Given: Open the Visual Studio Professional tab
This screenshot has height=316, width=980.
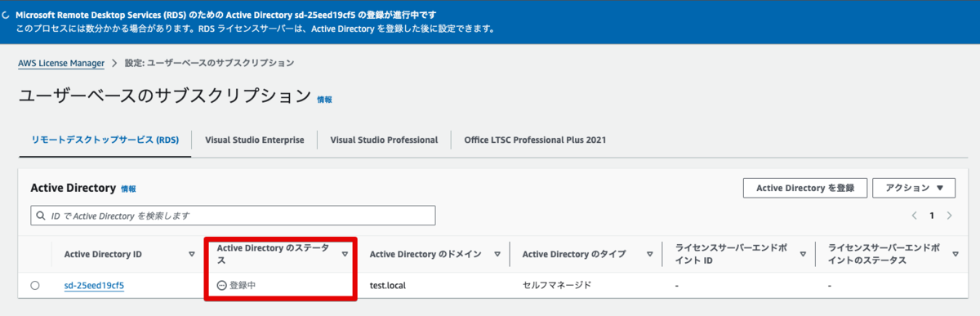Looking at the screenshot, I should pos(384,140).
